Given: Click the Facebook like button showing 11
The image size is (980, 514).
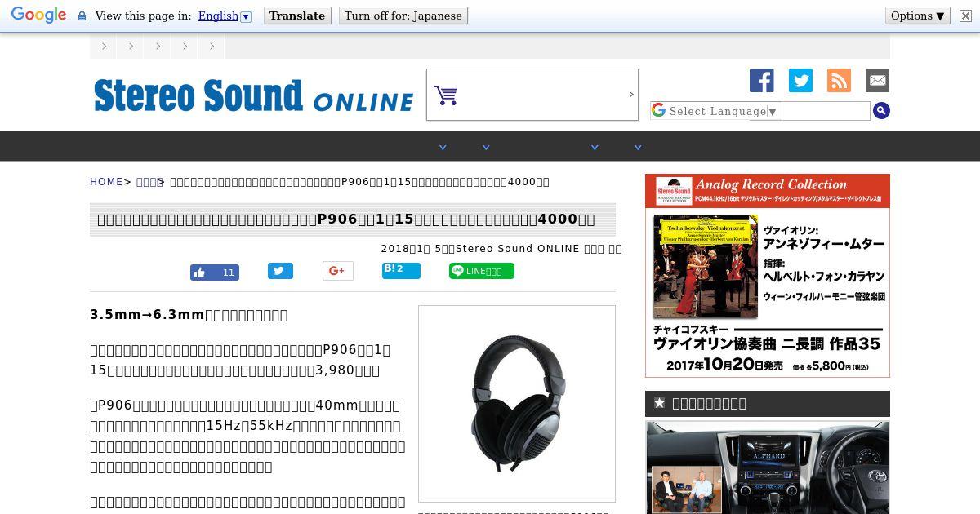Looking at the screenshot, I should click(x=215, y=273).
